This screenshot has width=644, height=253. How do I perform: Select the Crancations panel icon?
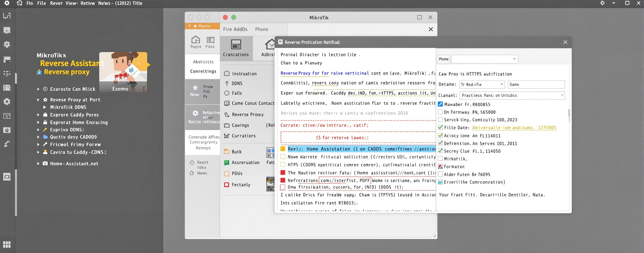[236, 44]
